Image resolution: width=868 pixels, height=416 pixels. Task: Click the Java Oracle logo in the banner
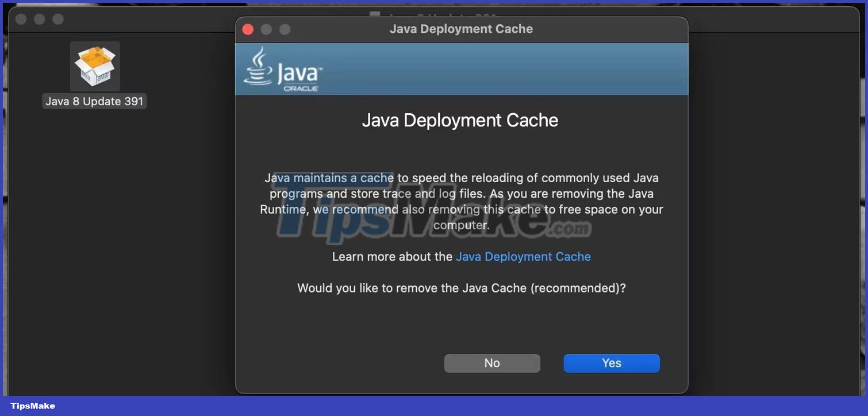tap(282, 70)
